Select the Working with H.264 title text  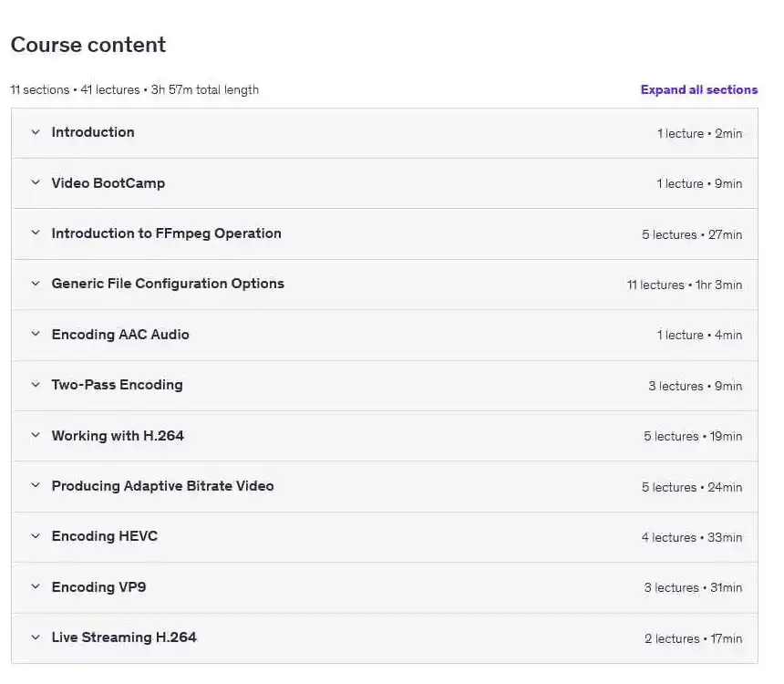click(118, 436)
